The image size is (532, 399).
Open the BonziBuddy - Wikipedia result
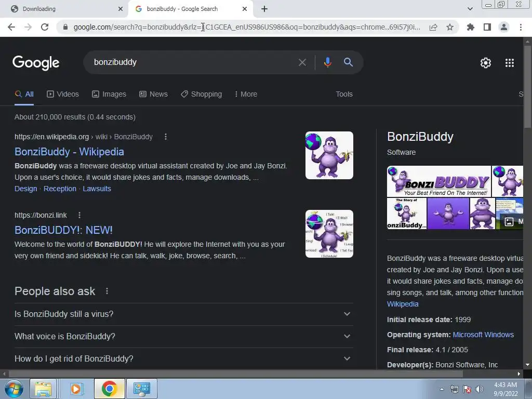tap(69, 152)
